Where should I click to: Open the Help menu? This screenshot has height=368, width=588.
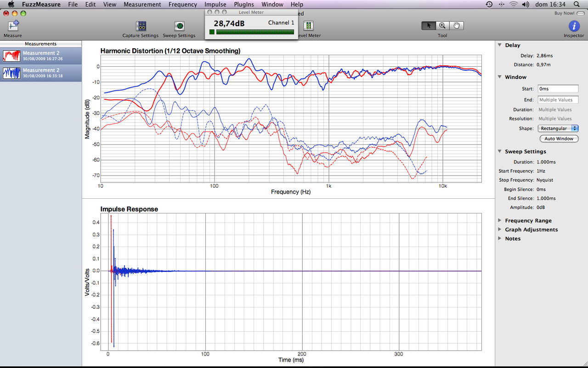pos(297,4)
